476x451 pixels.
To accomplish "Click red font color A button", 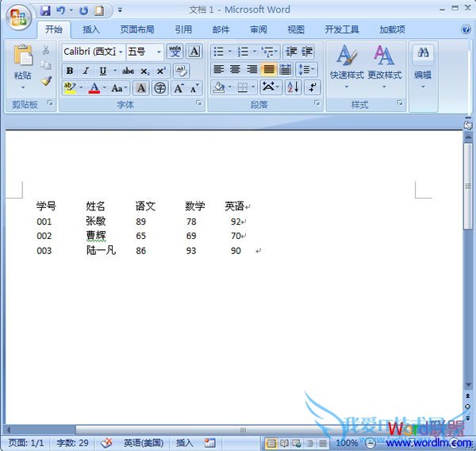I will coord(94,88).
